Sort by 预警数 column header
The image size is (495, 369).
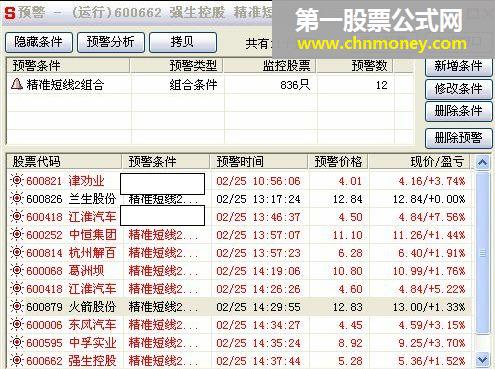[355, 66]
